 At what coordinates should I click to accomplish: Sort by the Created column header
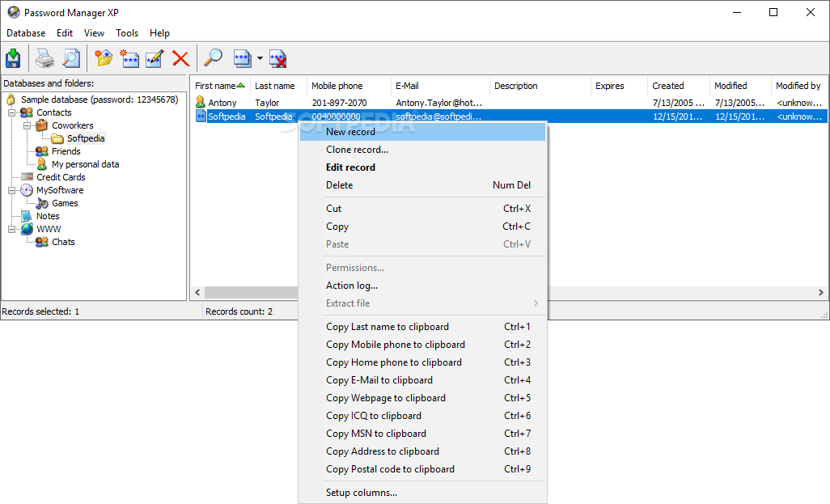pyautogui.click(x=679, y=86)
